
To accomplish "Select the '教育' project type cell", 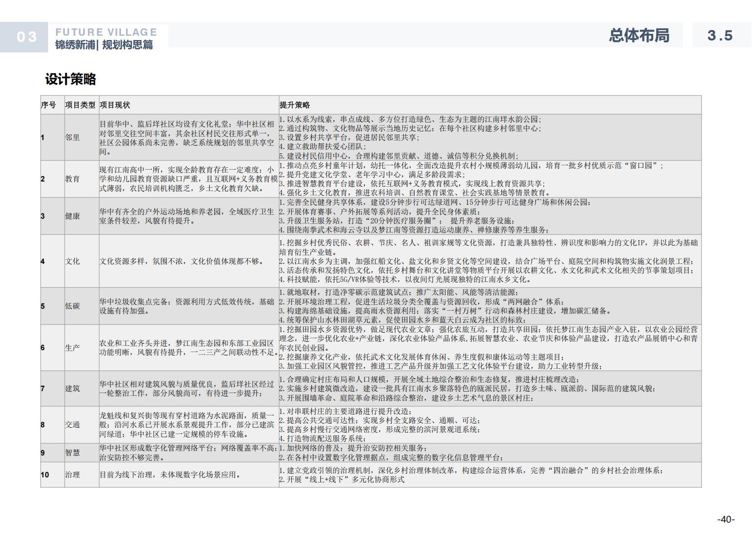I will [73, 179].
